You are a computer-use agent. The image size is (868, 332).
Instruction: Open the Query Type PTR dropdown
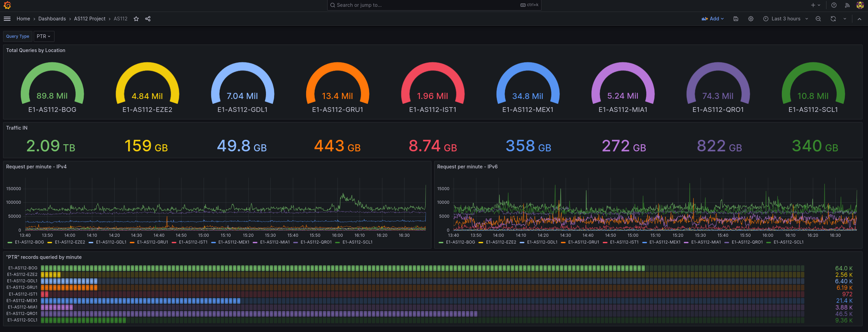click(x=44, y=36)
